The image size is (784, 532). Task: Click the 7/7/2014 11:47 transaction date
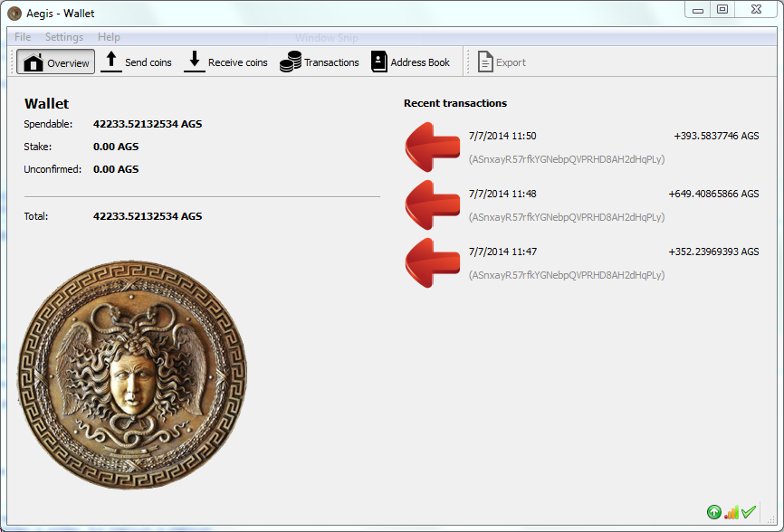point(502,252)
